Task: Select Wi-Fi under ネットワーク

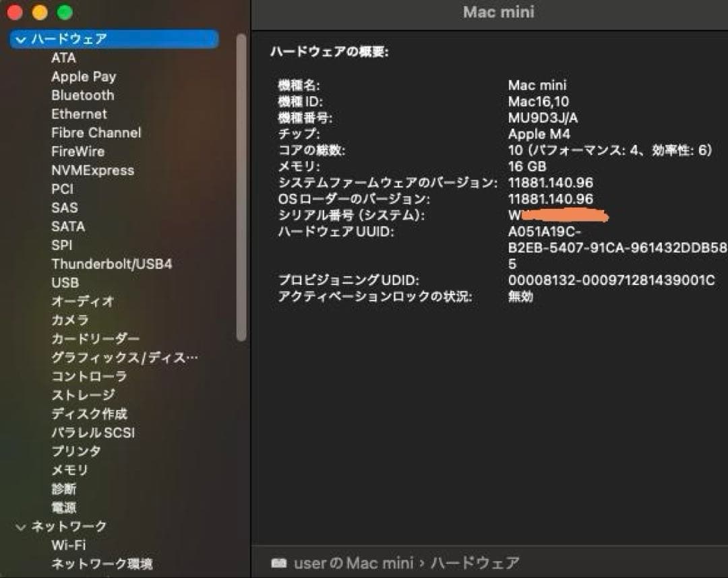Action: tap(69, 546)
